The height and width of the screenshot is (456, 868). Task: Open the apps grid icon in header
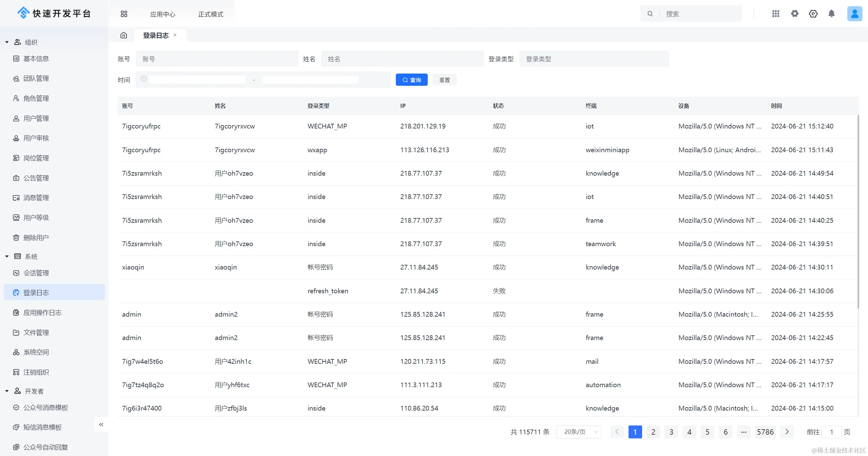[x=775, y=14]
